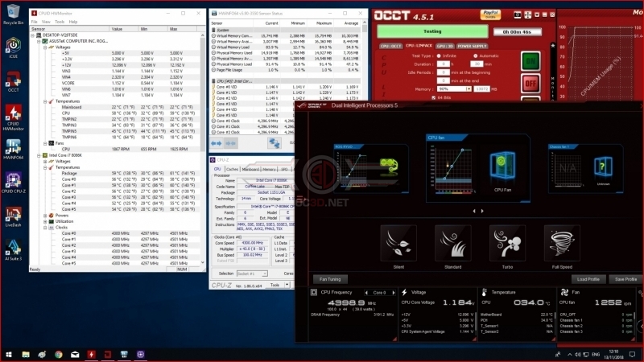Open the LiveDash desktop shortcut

coord(13,216)
